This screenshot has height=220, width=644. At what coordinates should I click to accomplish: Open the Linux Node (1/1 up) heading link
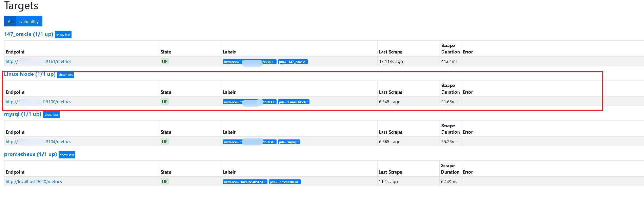coord(29,74)
